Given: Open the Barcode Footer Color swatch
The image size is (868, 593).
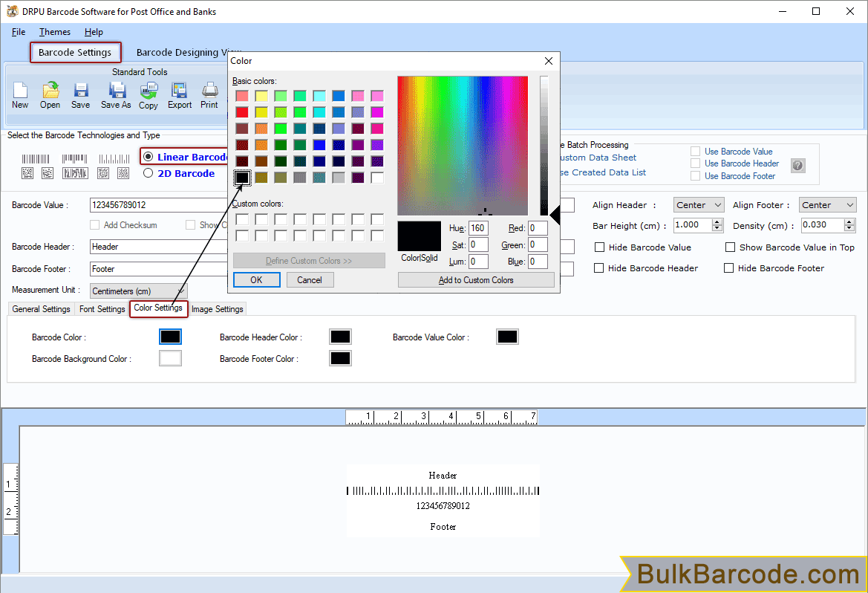Looking at the screenshot, I should coord(340,359).
